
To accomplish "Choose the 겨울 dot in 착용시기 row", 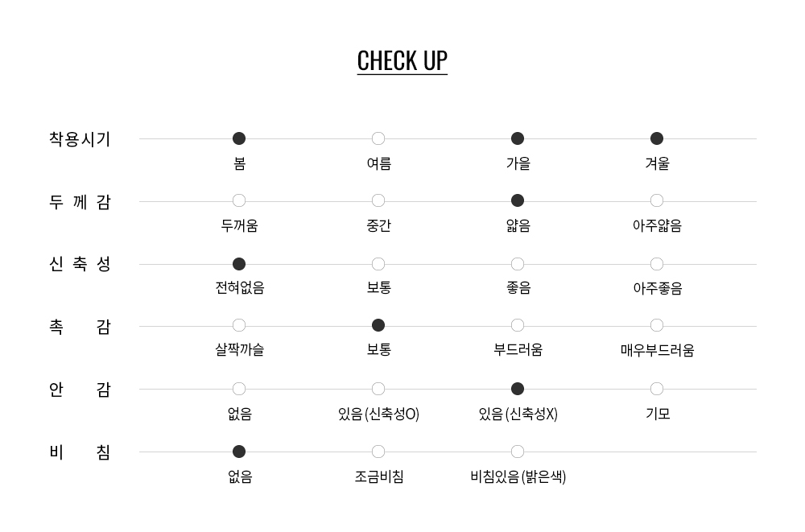I will tap(657, 138).
